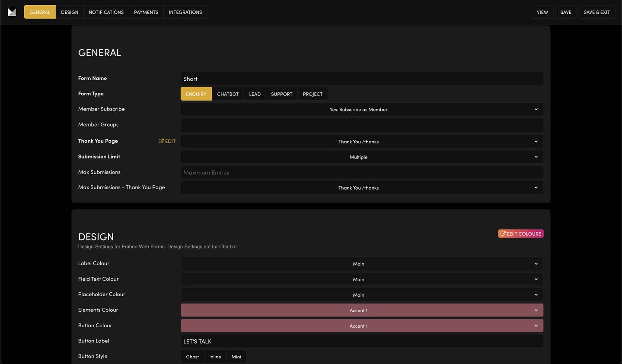The width and height of the screenshot is (622, 364).
Task: Set form type to Support
Action: coord(281,94)
